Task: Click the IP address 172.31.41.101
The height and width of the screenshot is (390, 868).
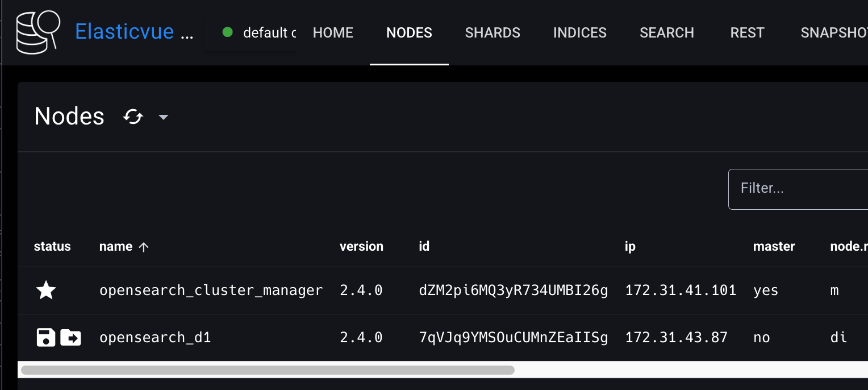Action: [x=681, y=291]
